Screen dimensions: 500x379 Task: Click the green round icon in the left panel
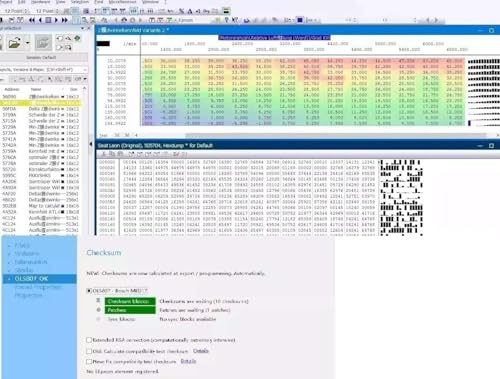pos(78,38)
